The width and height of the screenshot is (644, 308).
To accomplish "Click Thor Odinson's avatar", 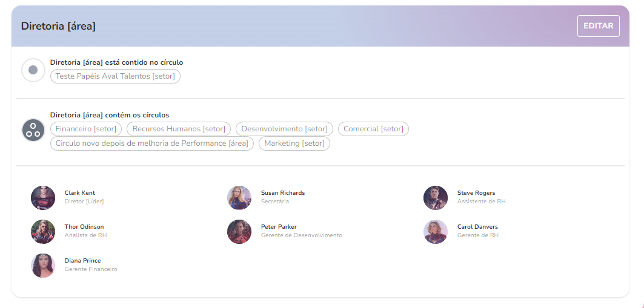I will click(x=43, y=232).
